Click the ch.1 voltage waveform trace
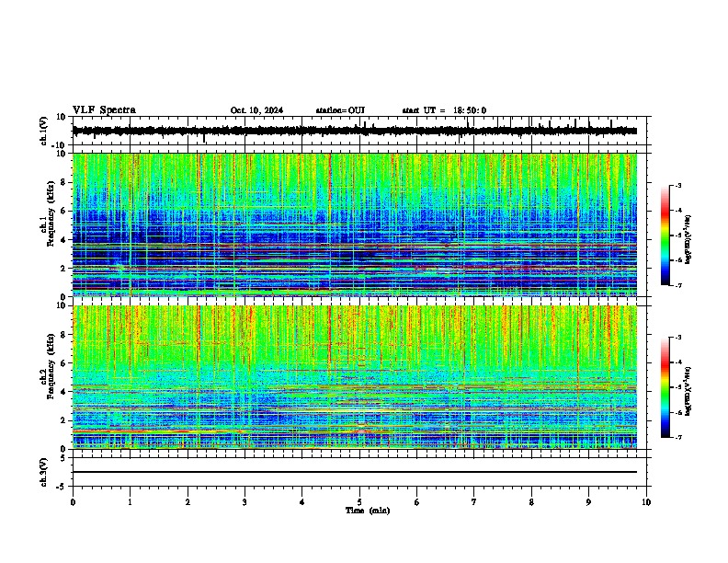The image size is (728, 563). [x=355, y=131]
